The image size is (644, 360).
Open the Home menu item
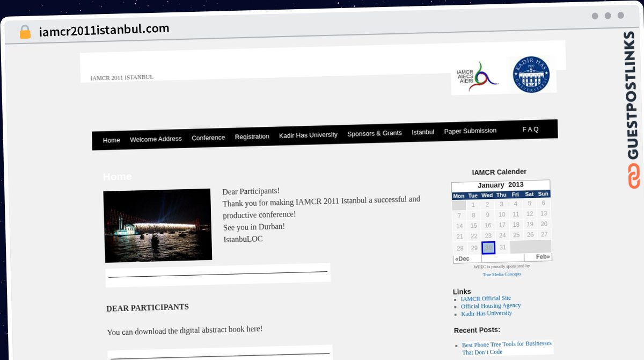(x=111, y=140)
